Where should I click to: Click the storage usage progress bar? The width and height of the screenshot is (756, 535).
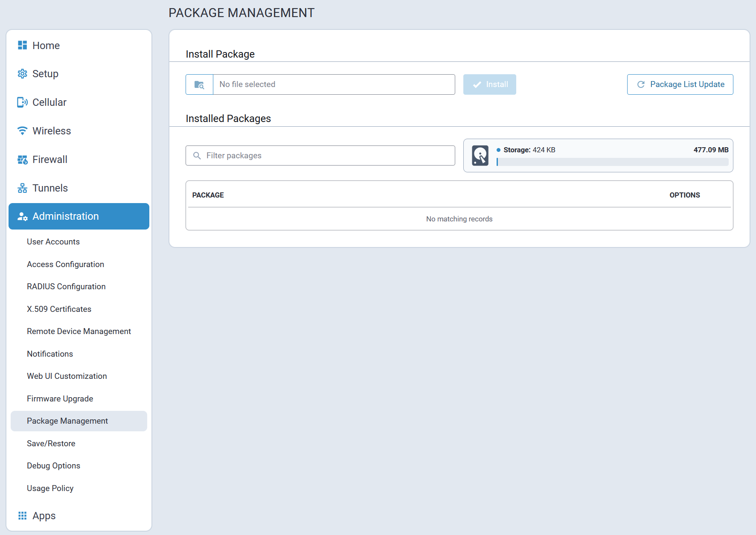pyautogui.click(x=612, y=162)
